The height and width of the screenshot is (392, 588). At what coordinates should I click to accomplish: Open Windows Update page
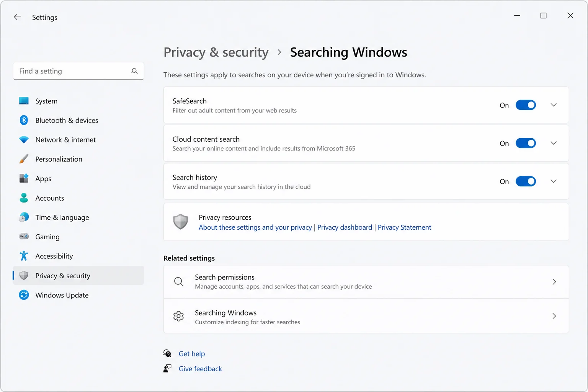pos(78,295)
